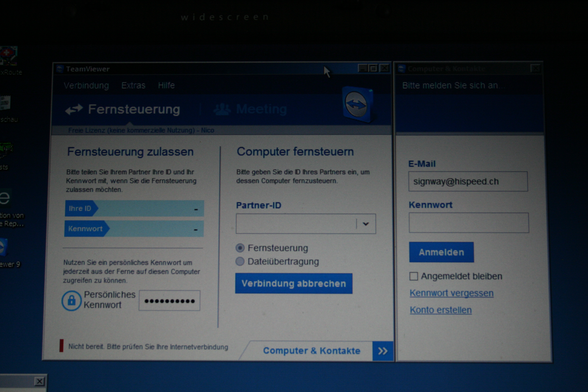Select the Dateiübertragung radio button
The image size is (588, 392).
coord(240,261)
